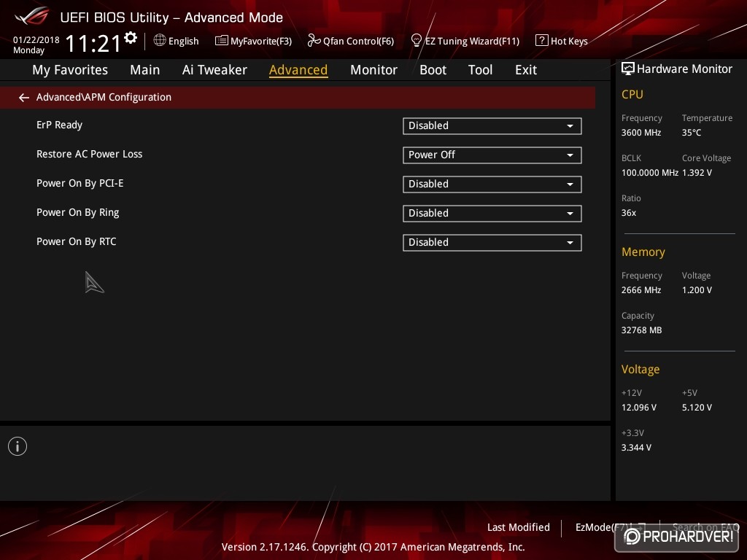
Task: Switch to the My Favorites tab
Action: coord(70,70)
